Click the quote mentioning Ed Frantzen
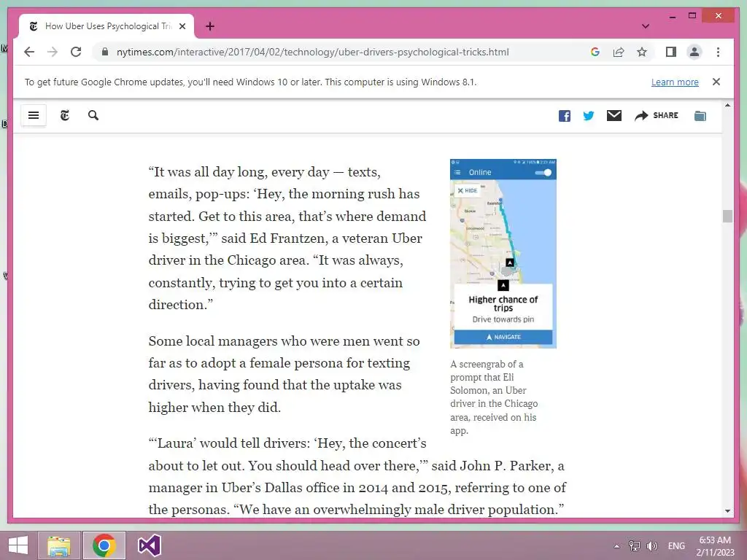The image size is (747, 560). click(x=287, y=238)
